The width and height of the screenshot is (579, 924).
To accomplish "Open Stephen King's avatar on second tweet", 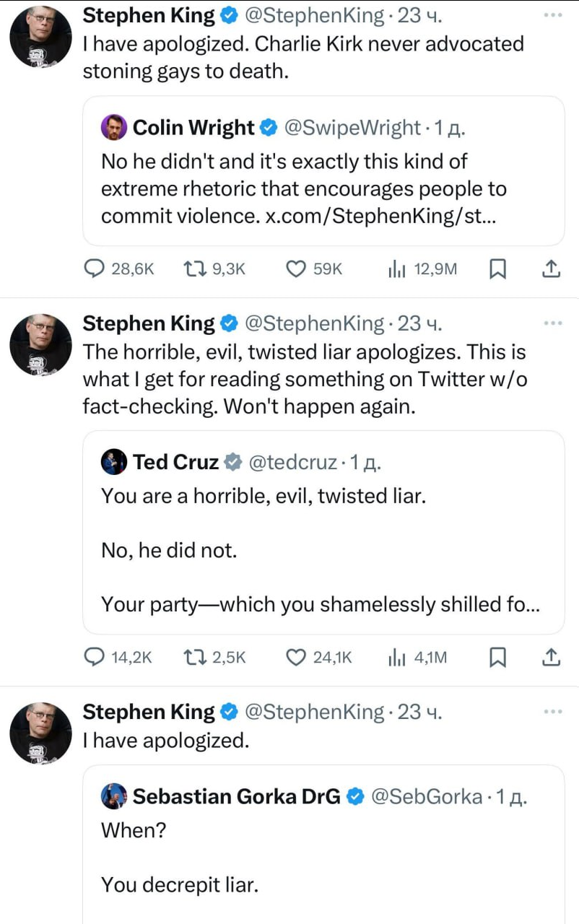I will [x=40, y=346].
